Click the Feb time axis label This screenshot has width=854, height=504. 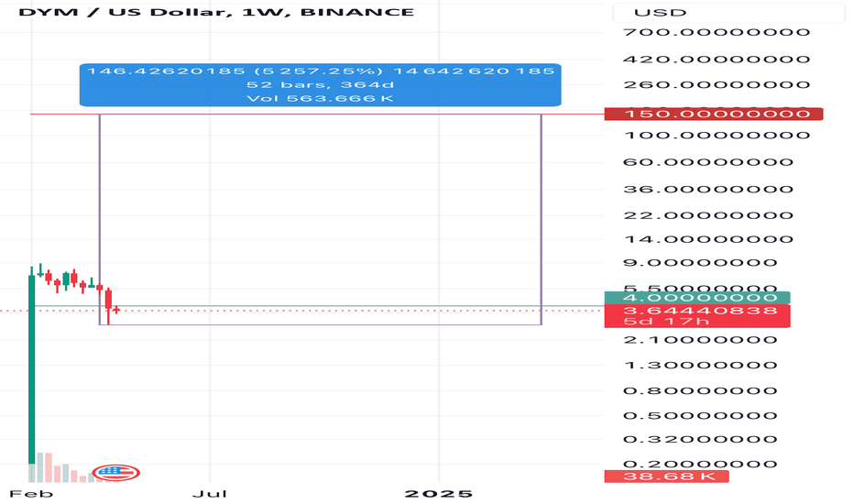pyautogui.click(x=31, y=494)
